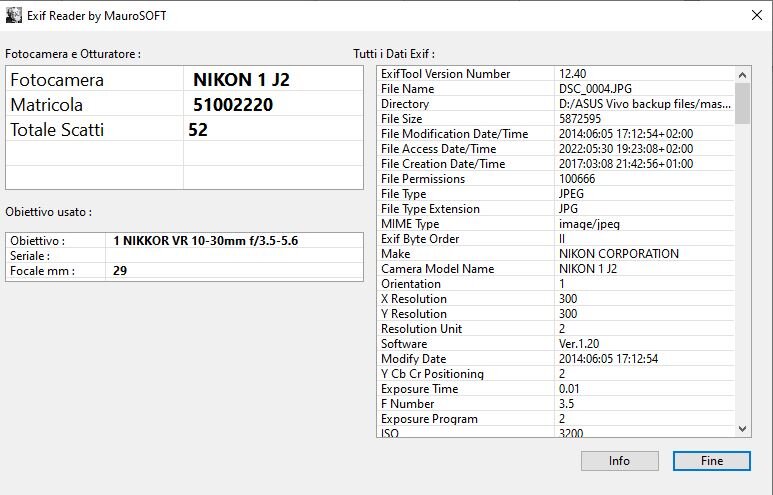Click the File Size value 5872595

580,119
